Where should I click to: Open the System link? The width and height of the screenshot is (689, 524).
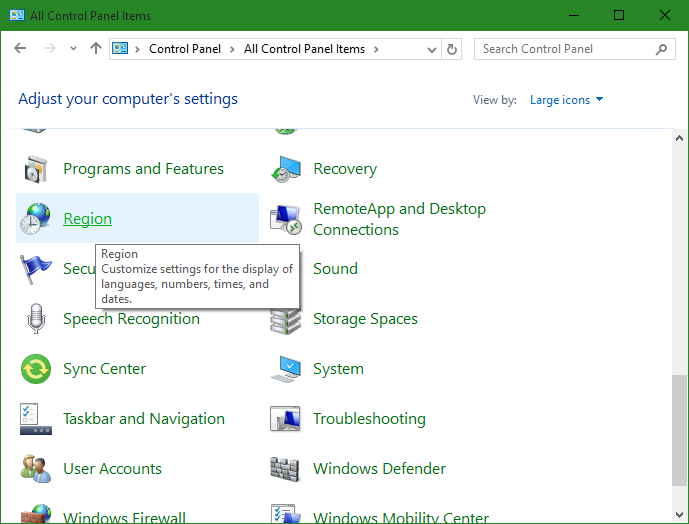pyautogui.click(x=338, y=369)
